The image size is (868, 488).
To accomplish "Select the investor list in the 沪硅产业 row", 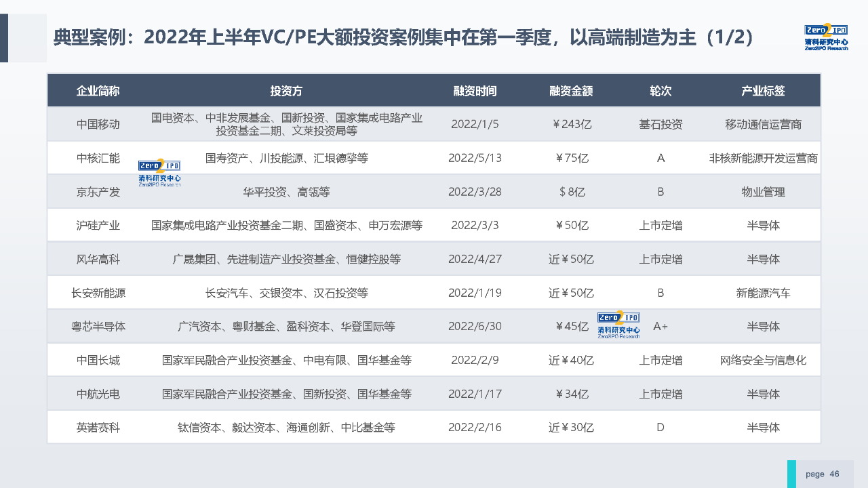I will [x=287, y=226].
